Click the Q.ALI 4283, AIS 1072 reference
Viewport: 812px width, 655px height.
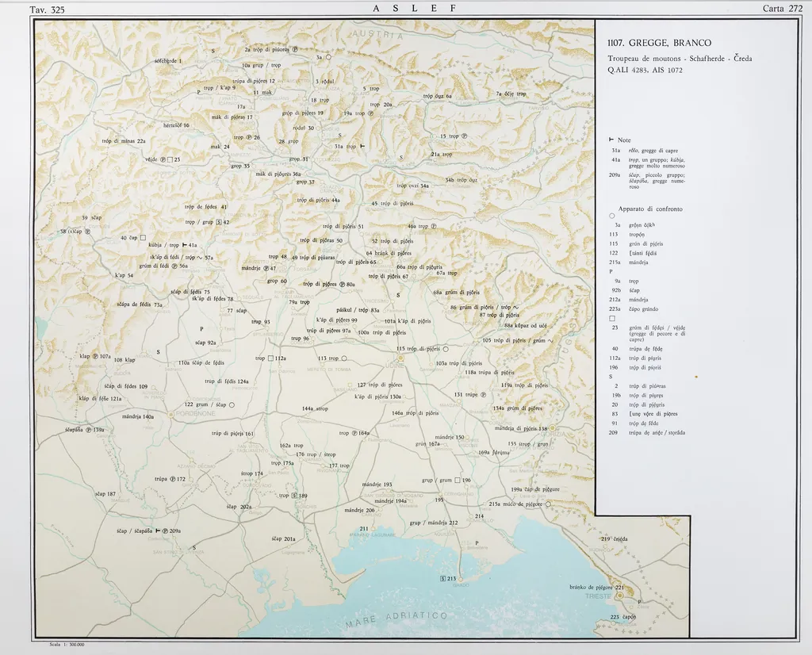click(645, 70)
